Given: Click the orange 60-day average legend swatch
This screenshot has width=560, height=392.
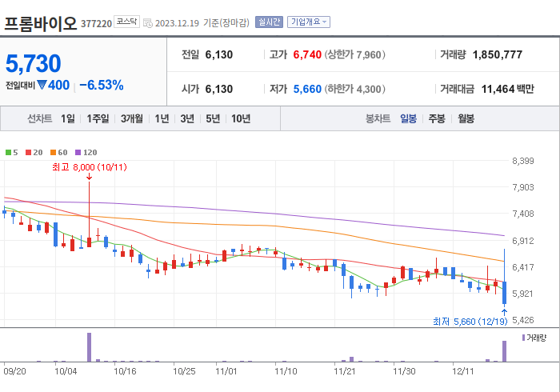Looking at the screenshot, I should [54, 153].
